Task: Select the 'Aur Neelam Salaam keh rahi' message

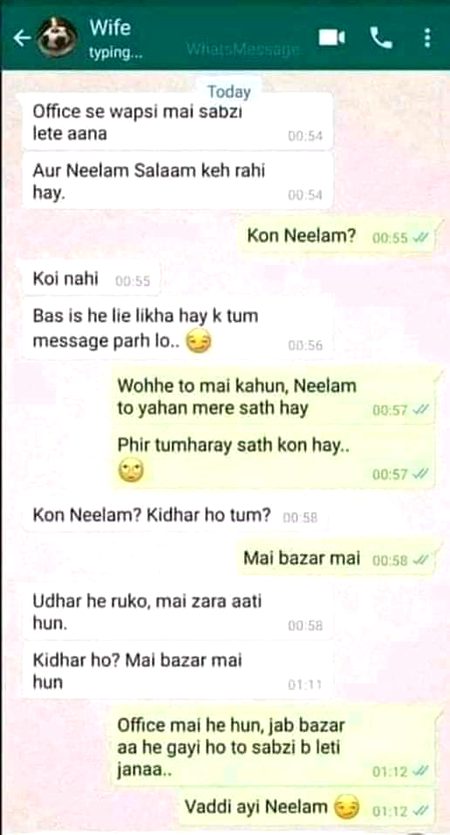Action: (178, 181)
